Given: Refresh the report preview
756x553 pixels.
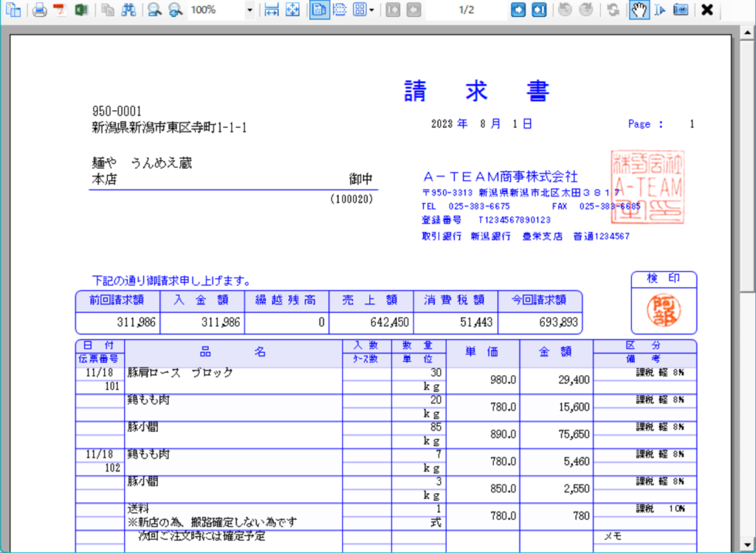Looking at the screenshot, I should (613, 10).
